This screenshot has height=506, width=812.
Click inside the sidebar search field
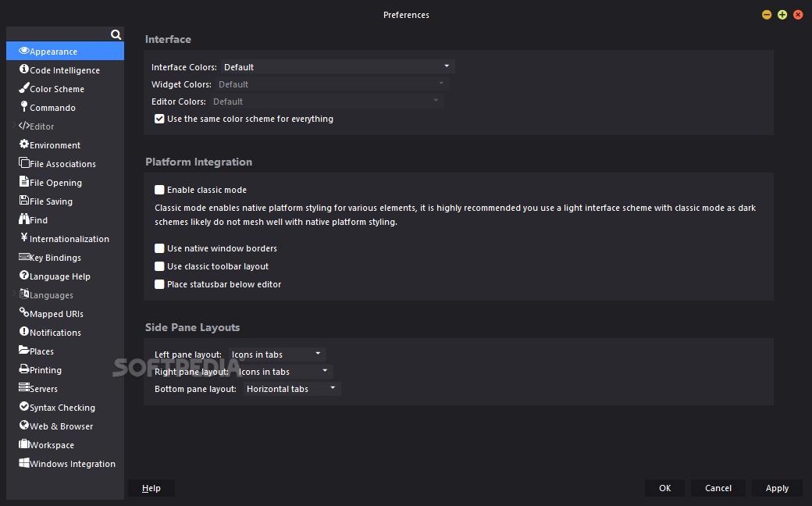coord(62,34)
